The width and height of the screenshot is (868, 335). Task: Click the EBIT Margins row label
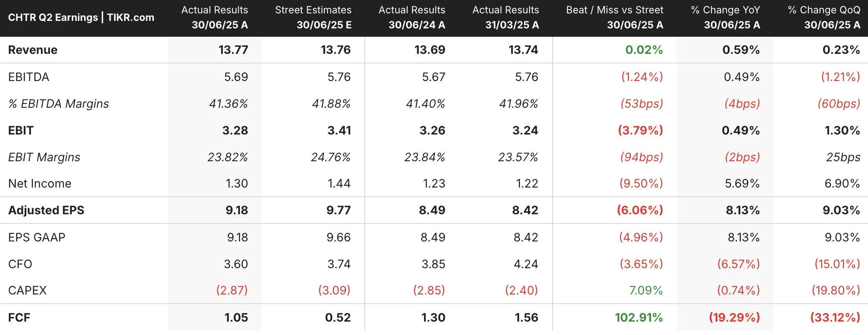pyautogui.click(x=44, y=157)
